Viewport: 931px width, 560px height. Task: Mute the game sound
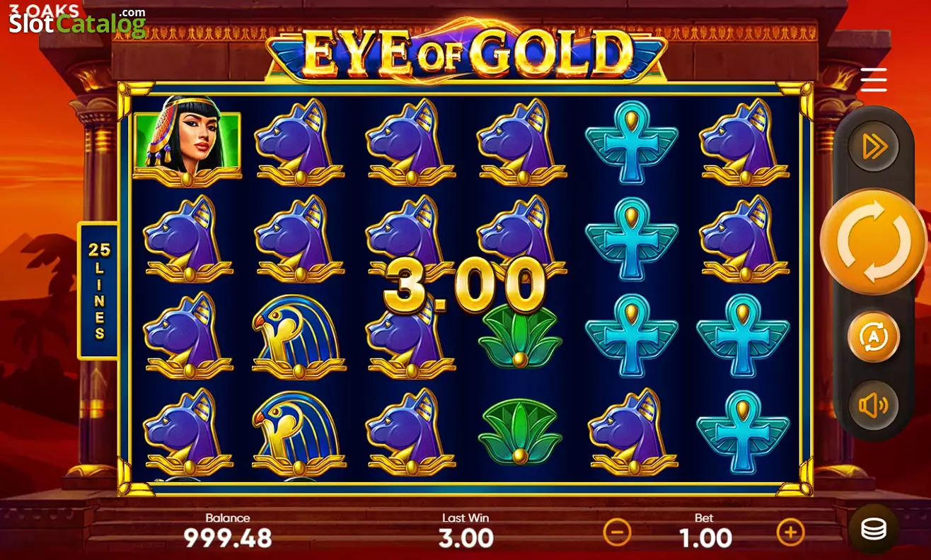(874, 405)
